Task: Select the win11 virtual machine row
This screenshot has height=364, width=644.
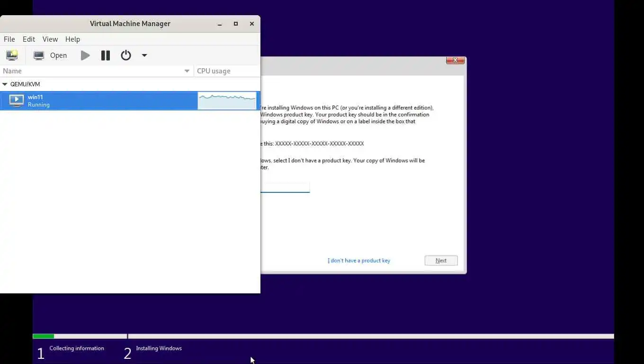Action: click(x=130, y=100)
